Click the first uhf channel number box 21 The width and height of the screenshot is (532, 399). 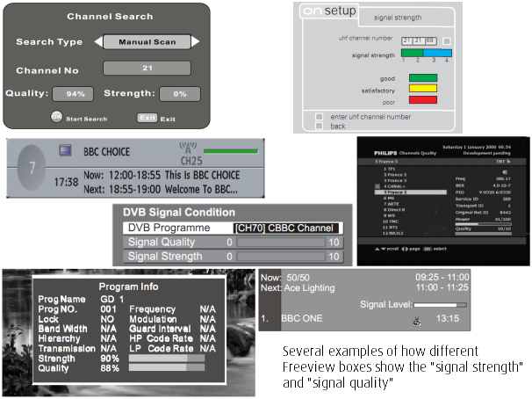pyautogui.click(x=406, y=40)
